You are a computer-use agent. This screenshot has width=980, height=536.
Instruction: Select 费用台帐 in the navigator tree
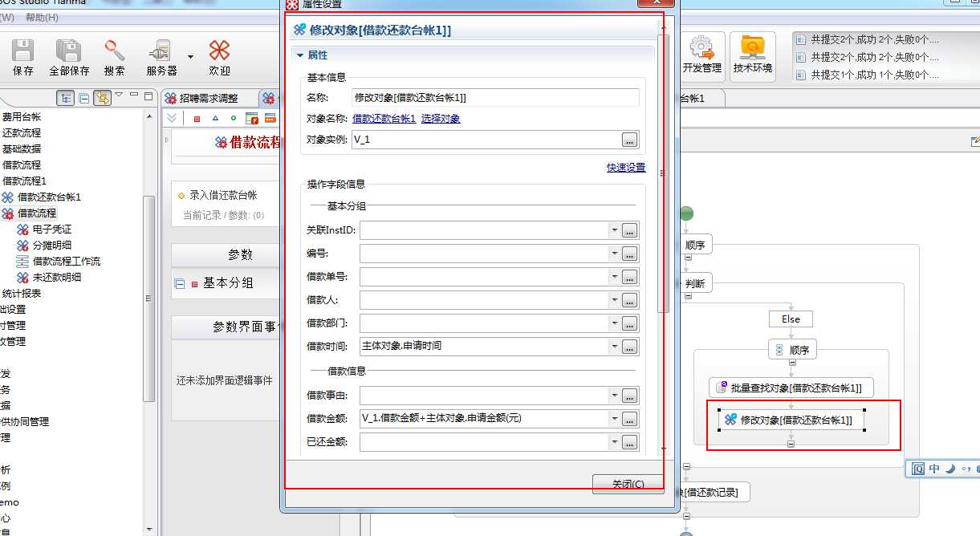[22, 116]
